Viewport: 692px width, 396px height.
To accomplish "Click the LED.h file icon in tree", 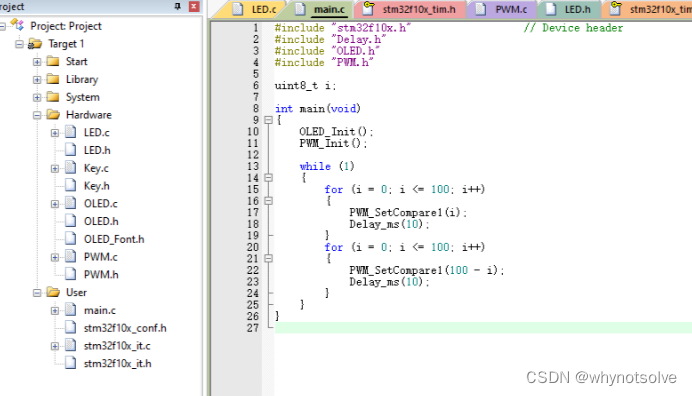I will point(71,149).
